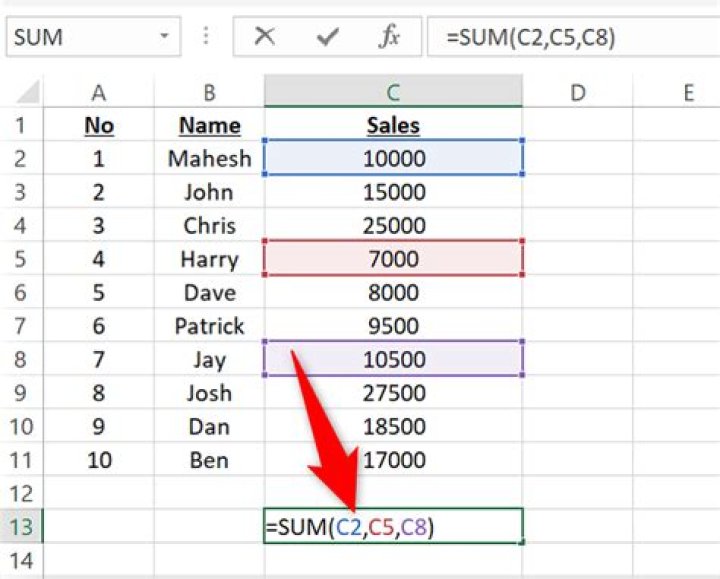Select column B header
Viewport: 720px width, 579px height.
[209, 93]
